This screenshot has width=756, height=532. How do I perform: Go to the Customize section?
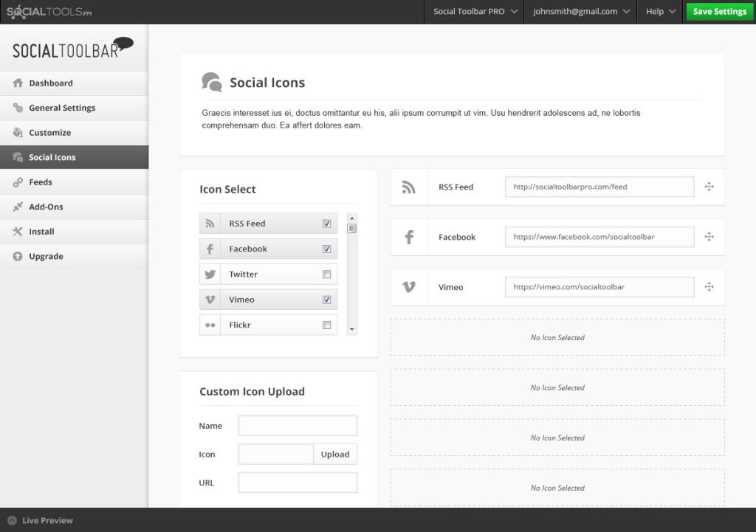pos(75,133)
